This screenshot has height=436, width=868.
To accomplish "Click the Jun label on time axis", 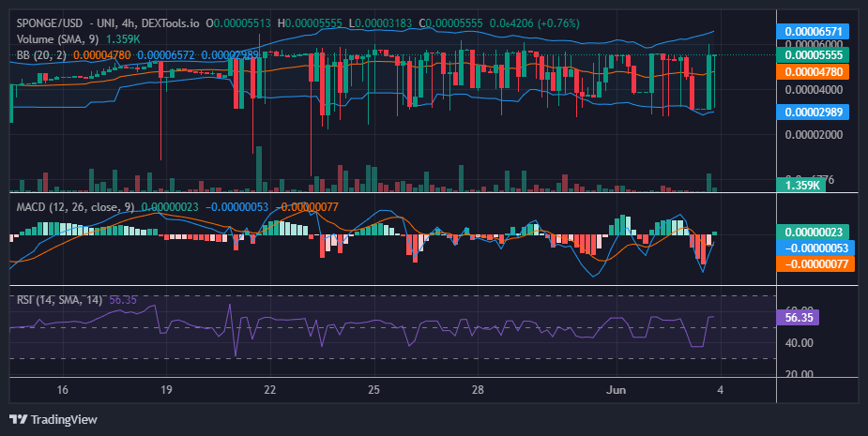I will [x=617, y=390].
